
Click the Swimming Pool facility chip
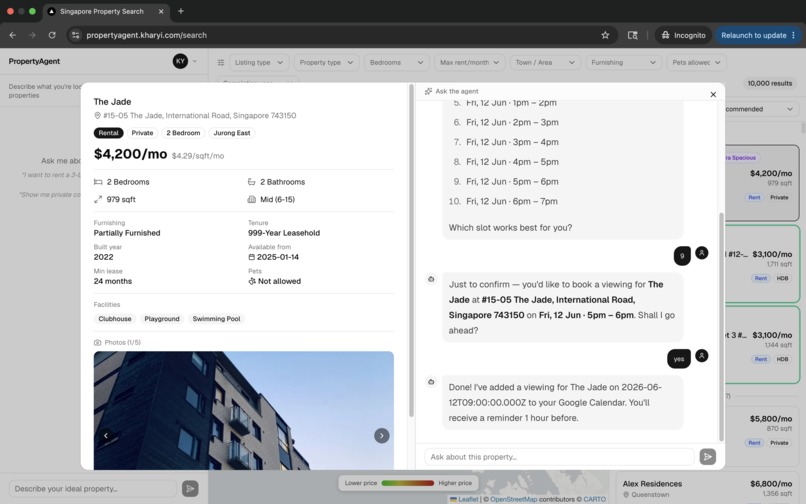pos(216,319)
